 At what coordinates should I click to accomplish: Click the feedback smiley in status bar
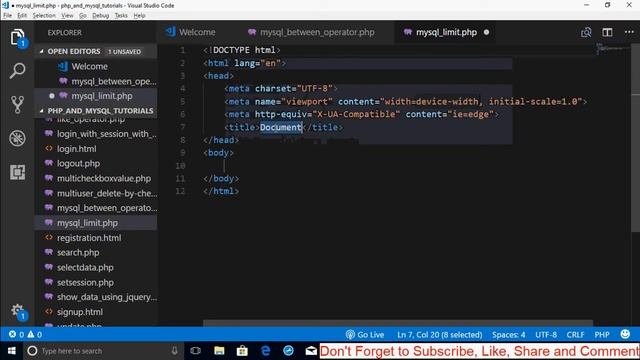(625, 334)
